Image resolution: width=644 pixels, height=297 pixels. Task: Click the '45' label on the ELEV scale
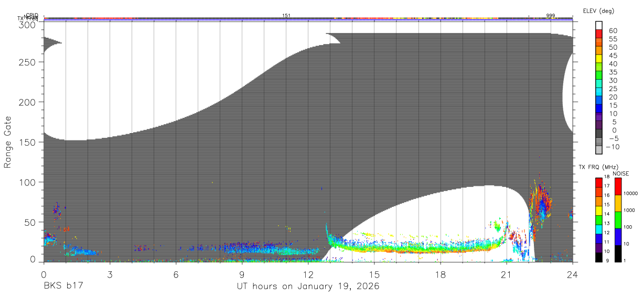613,56
